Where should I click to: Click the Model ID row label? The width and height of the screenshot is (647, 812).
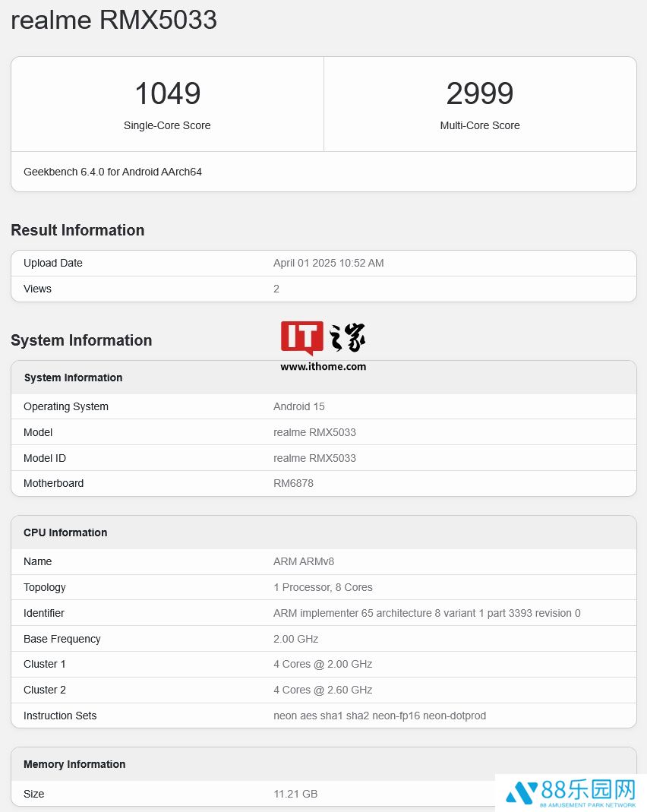tap(45, 458)
